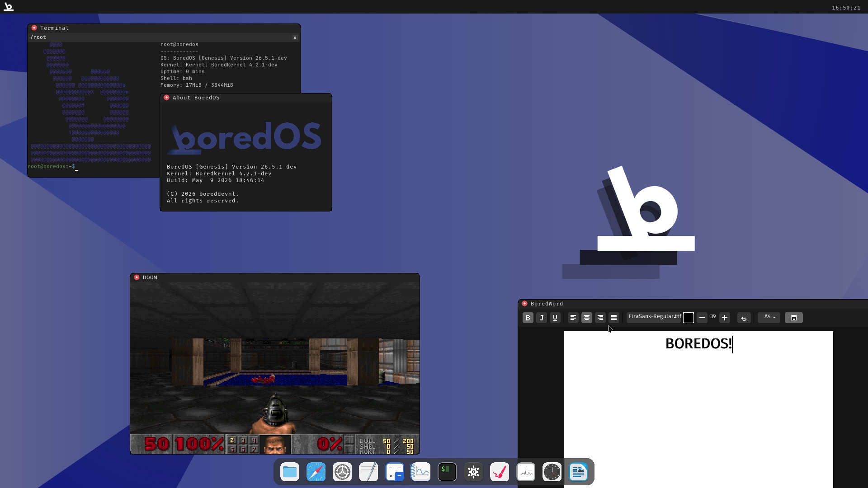
Task: Open the dark cog settings dock icon
Action: pos(473,472)
